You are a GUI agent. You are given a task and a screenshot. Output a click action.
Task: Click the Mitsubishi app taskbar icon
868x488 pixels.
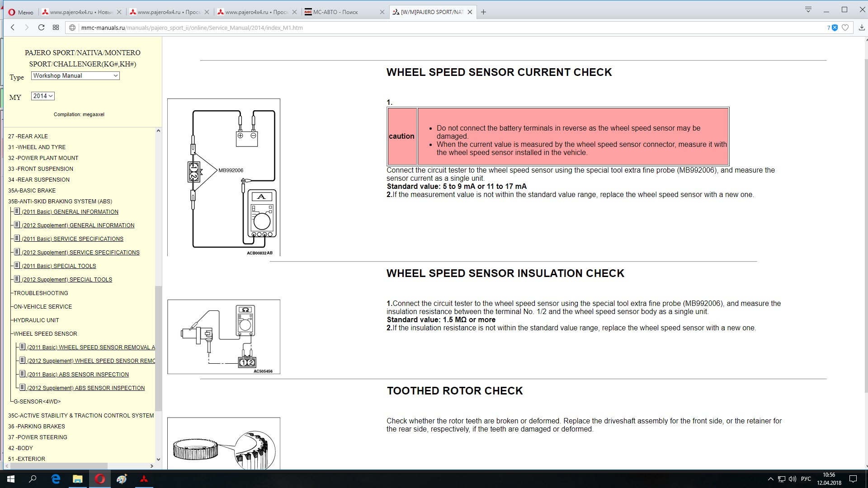(144, 479)
